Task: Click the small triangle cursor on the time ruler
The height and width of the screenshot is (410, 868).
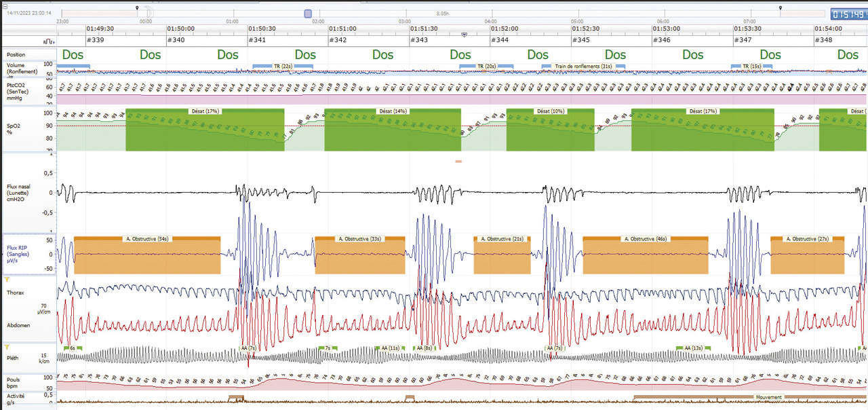Action: pos(464,35)
